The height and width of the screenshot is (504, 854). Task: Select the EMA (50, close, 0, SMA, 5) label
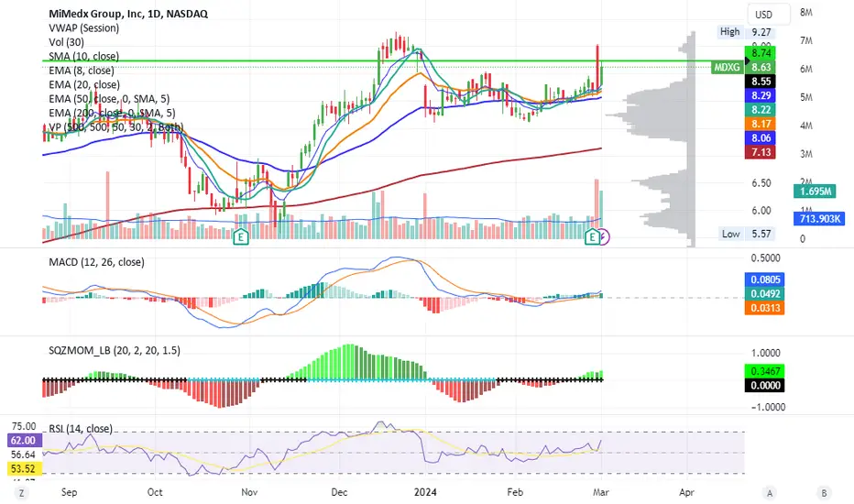pyautogui.click(x=109, y=99)
